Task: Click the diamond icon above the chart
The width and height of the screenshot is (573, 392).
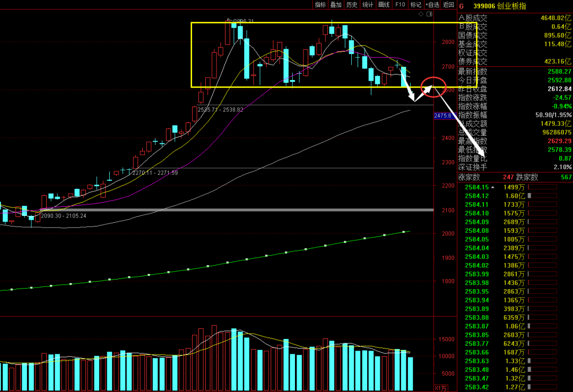Action: tap(421, 14)
